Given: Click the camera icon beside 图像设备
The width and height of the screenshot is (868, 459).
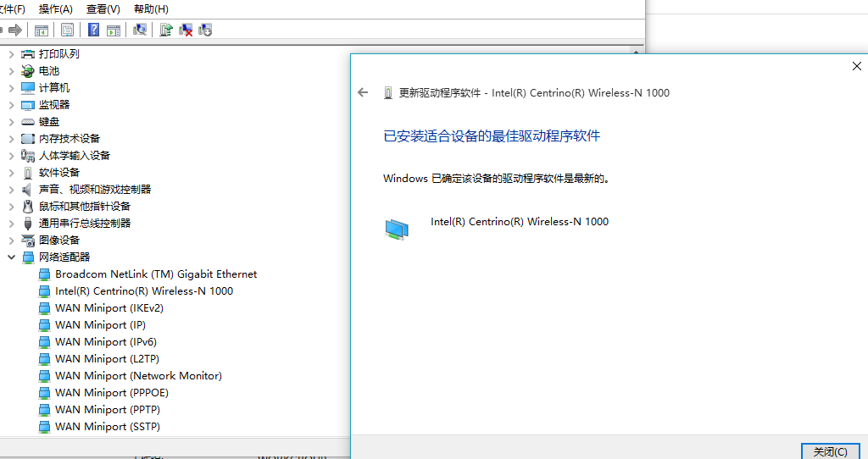Looking at the screenshot, I should (x=28, y=241).
